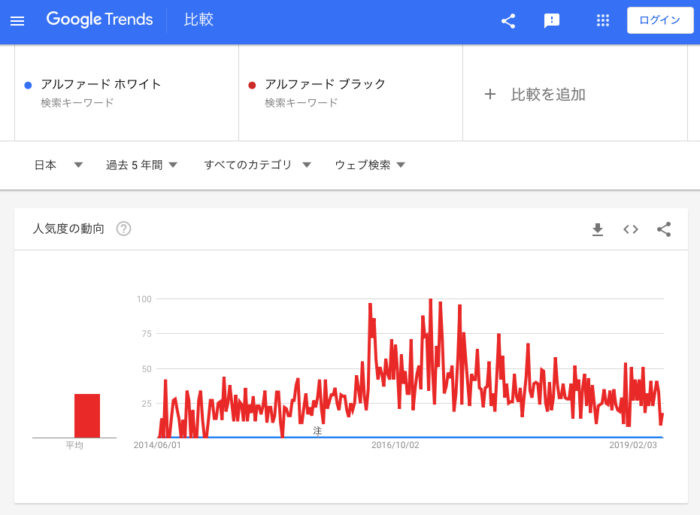Click the Google Trends logo
This screenshot has width=700, height=515.
(x=100, y=20)
